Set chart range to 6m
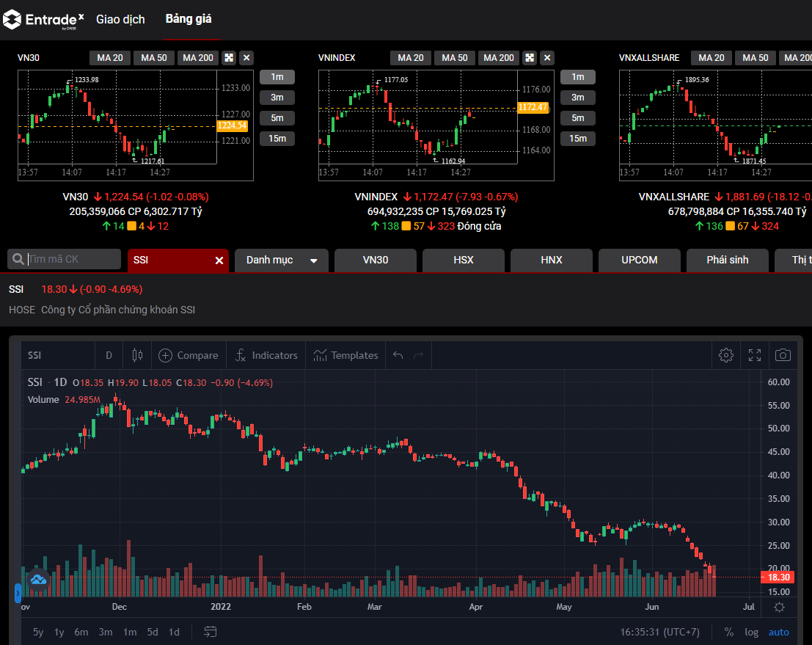Viewport: 812px width, 645px height. tap(81, 632)
